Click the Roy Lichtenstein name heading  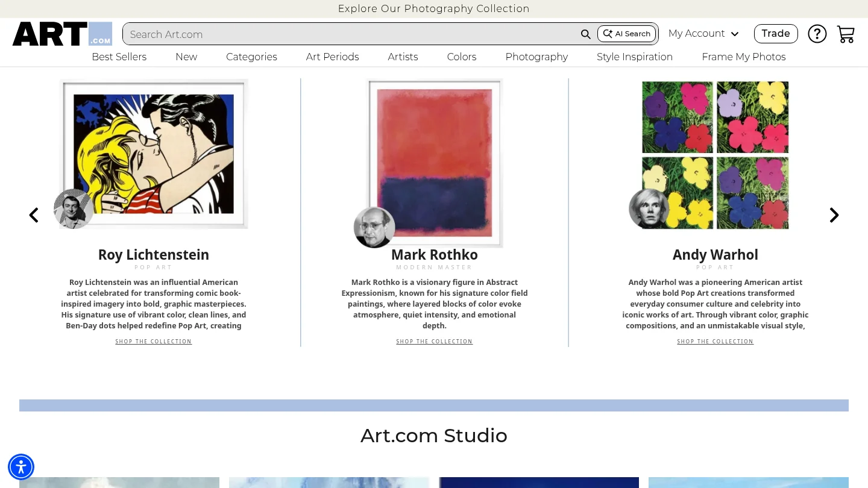pos(154,255)
